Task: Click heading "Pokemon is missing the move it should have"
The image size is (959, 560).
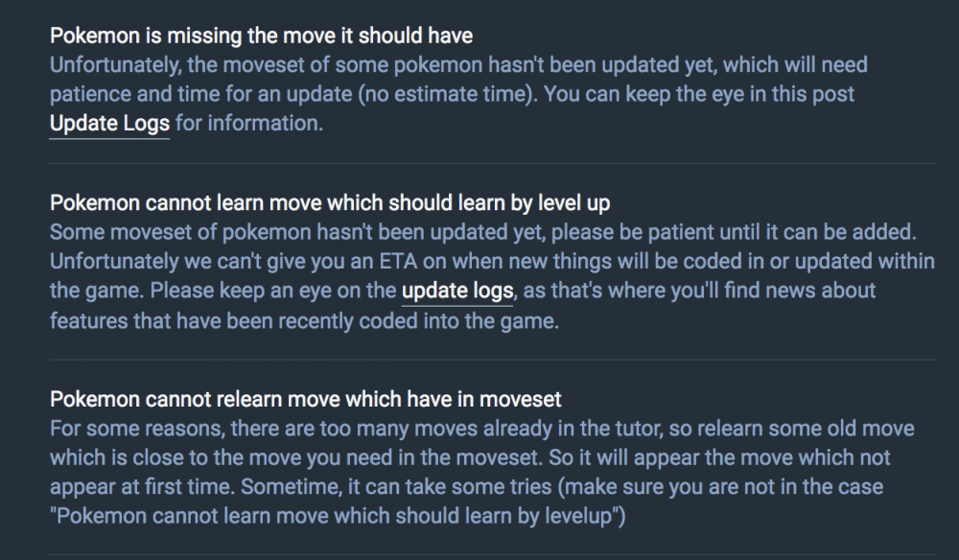Action: click(261, 36)
